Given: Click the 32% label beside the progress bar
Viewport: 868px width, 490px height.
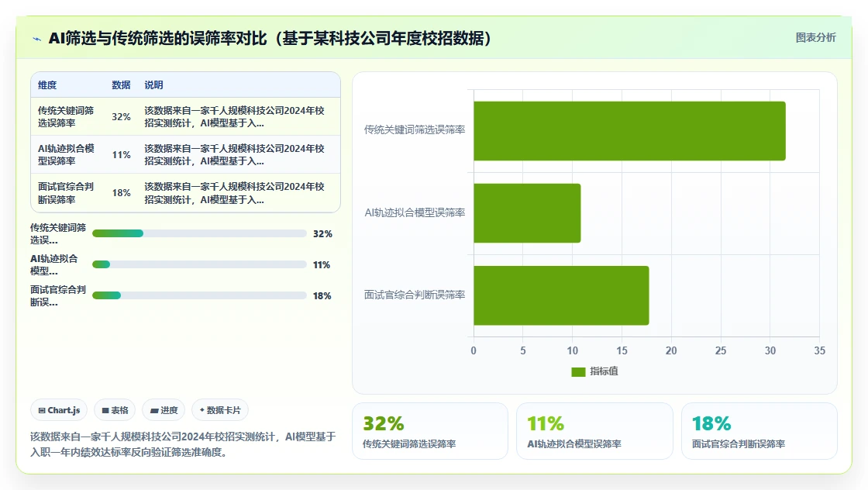Looking at the screenshot, I should [x=322, y=233].
